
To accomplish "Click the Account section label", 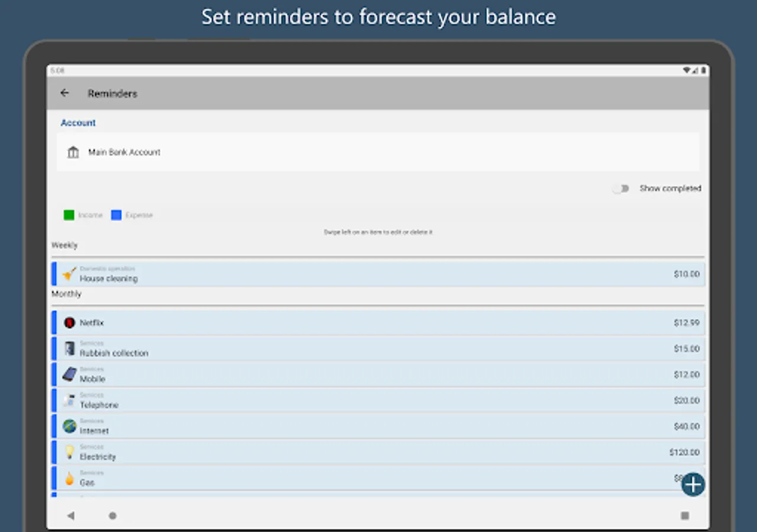I will (x=78, y=123).
